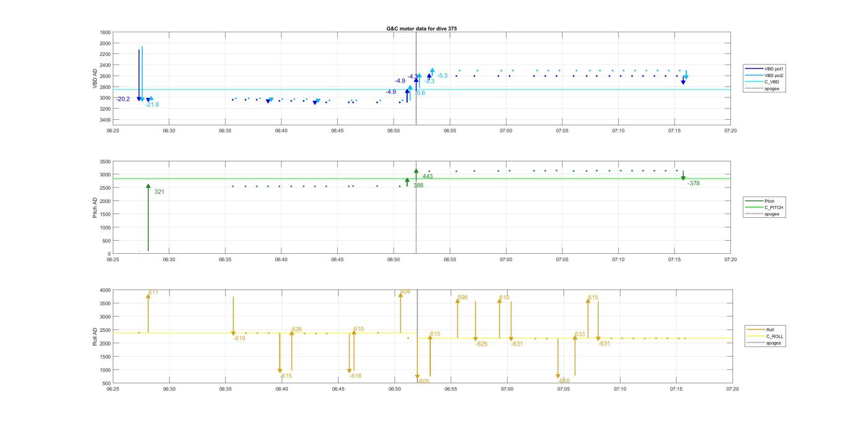Click the '633' roll data label
The image size is (868, 430).
pos(580,334)
